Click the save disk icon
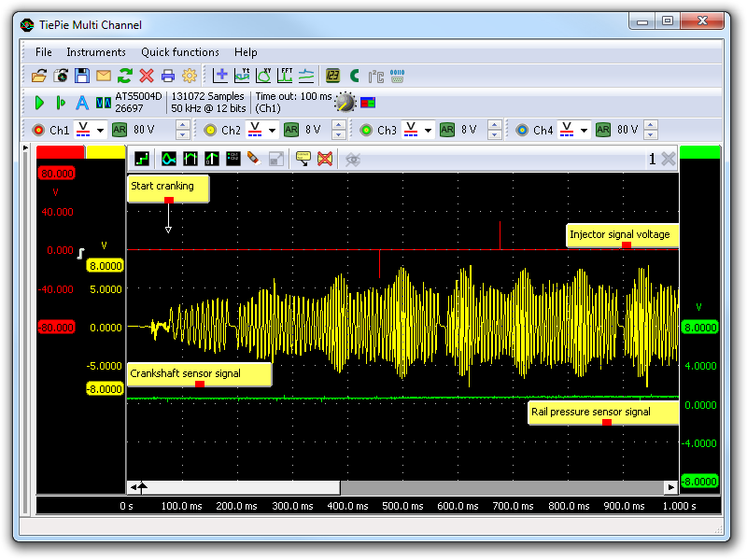Image resolution: width=747 pixels, height=560 pixels. click(82, 76)
